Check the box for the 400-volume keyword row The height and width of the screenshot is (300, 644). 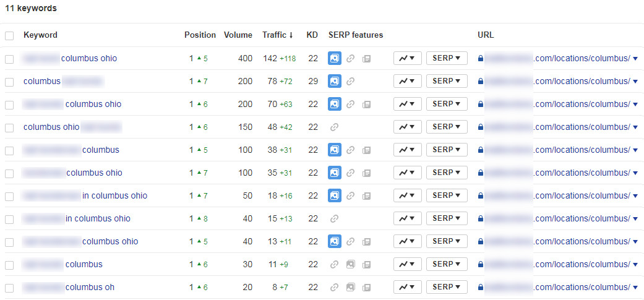point(9,59)
